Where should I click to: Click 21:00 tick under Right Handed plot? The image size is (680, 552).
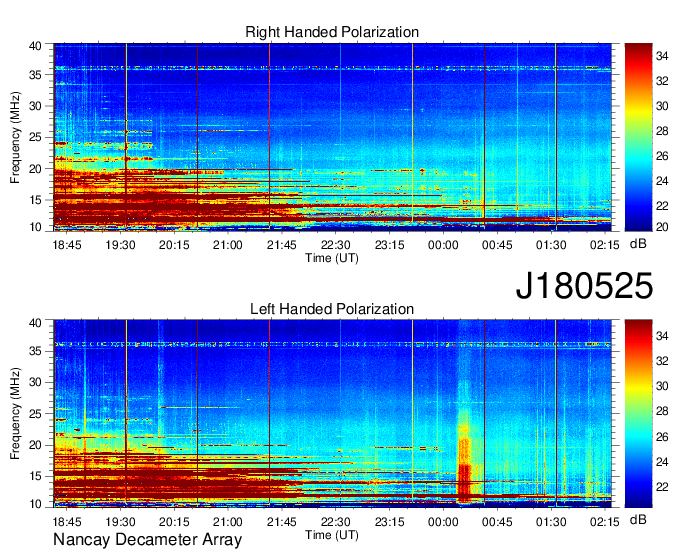tap(228, 245)
